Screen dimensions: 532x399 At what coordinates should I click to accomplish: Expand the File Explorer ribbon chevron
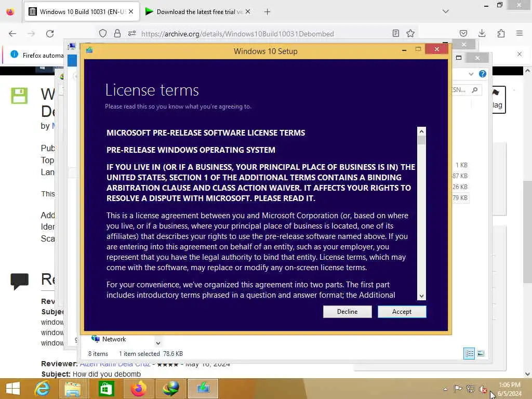[471, 74]
